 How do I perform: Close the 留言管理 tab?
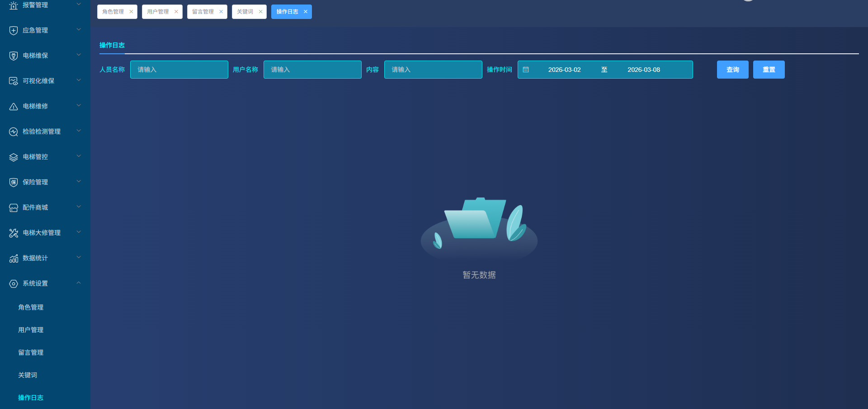pyautogui.click(x=221, y=12)
